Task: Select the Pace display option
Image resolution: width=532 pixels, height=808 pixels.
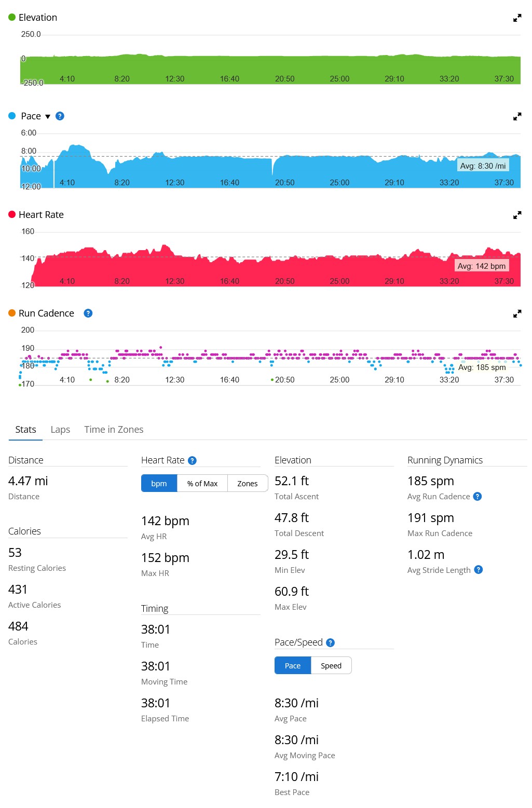Action: coord(293,666)
